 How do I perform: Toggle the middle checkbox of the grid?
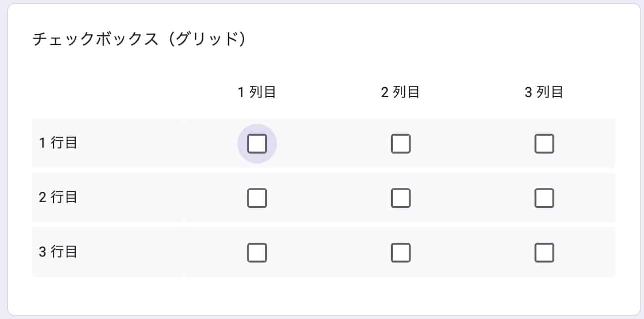coord(401,198)
